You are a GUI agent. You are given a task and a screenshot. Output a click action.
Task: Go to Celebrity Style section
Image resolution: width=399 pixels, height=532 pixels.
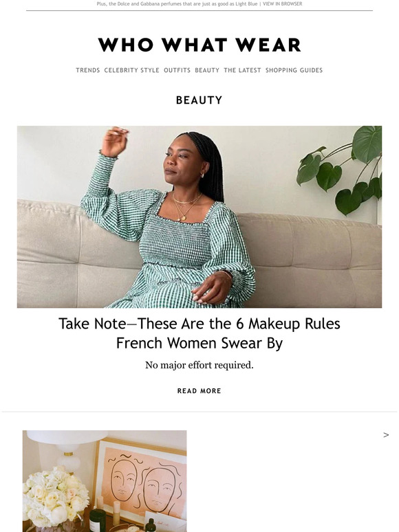tap(132, 70)
